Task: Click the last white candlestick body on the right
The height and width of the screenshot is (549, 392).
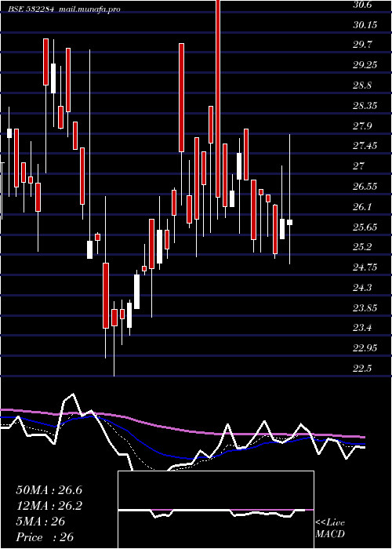Action: pos(290,222)
